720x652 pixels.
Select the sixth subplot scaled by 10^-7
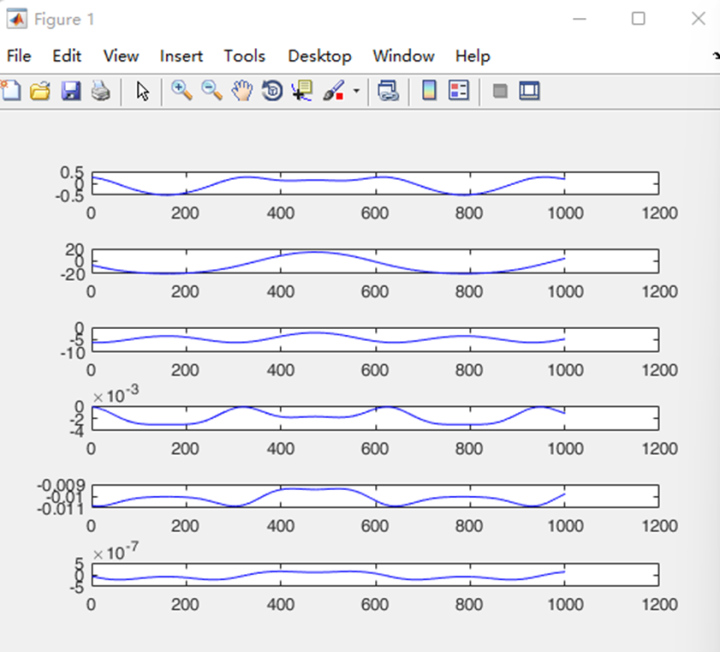[x=375, y=574]
